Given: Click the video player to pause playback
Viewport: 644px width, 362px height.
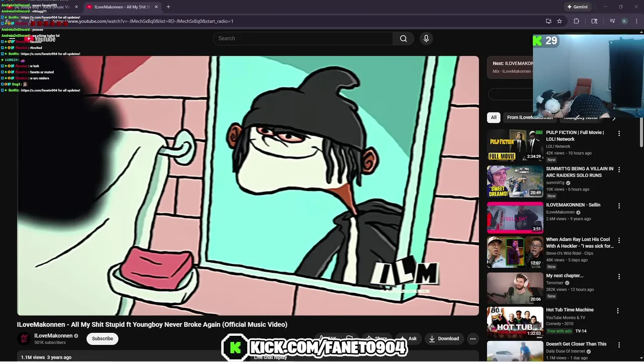Looking at the screenshot, I should pos(248,186).
